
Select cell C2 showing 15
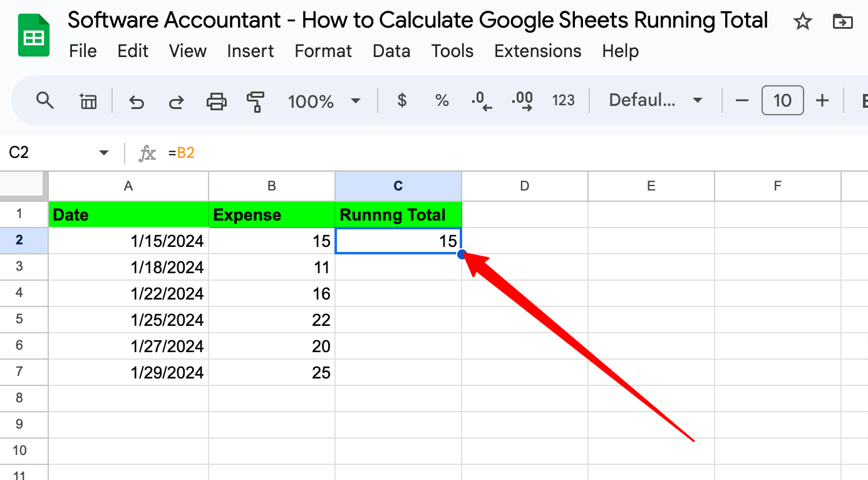pyautogui.click(x=398, y=241)
